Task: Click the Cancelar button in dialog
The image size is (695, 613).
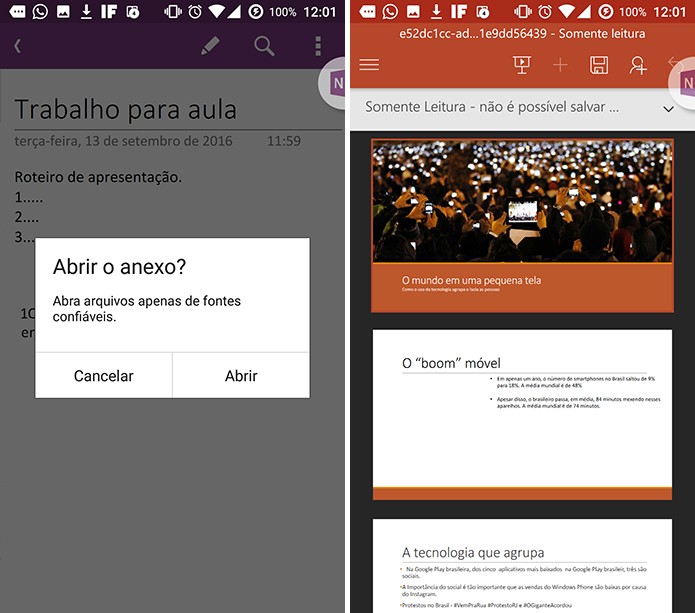Action: [104, 376]
